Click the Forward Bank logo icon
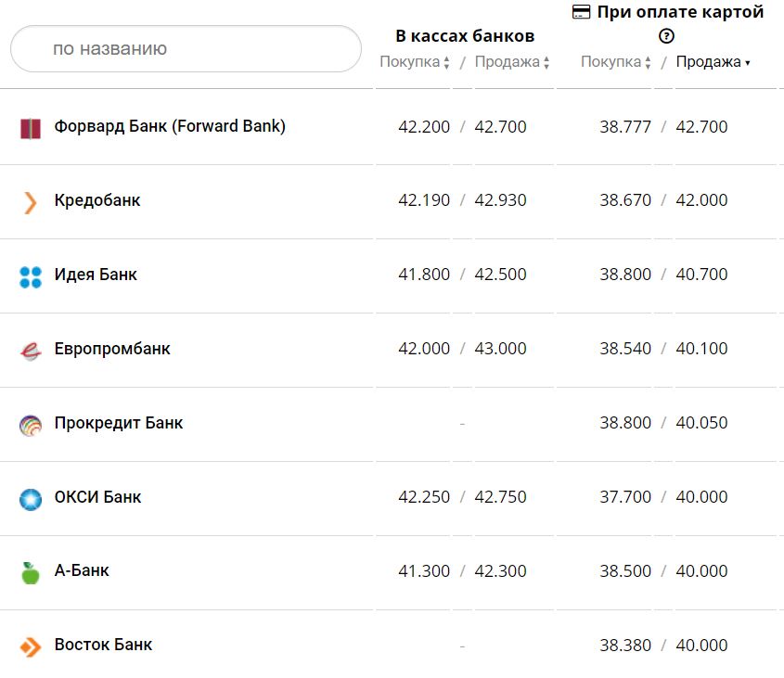 (x=31, y=128)
